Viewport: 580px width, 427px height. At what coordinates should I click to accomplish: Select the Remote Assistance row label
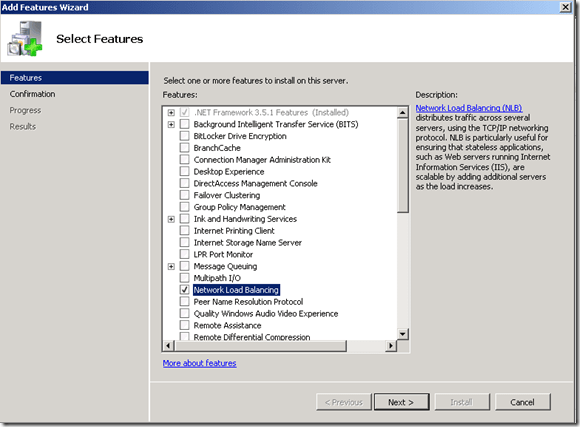(x=227, y=325)
